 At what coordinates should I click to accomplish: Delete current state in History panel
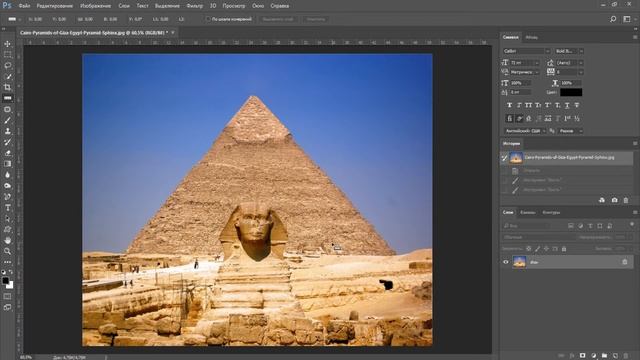(x=626, y=200)
